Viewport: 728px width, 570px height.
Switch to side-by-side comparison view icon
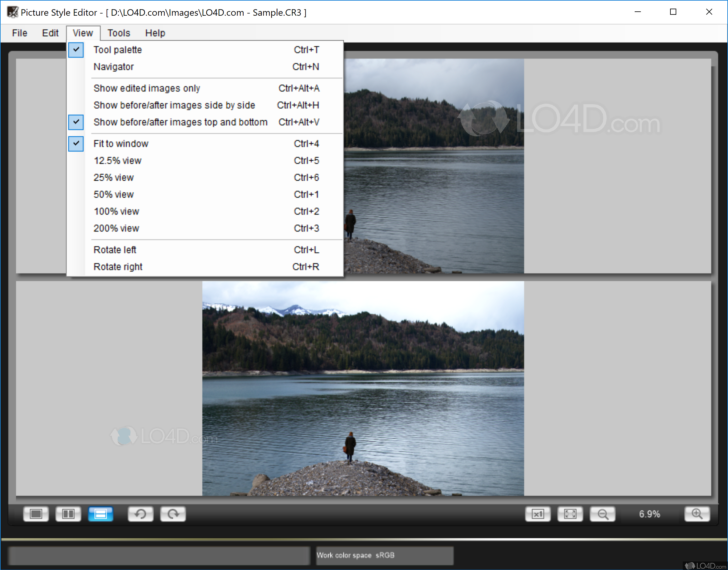point(68,514)
